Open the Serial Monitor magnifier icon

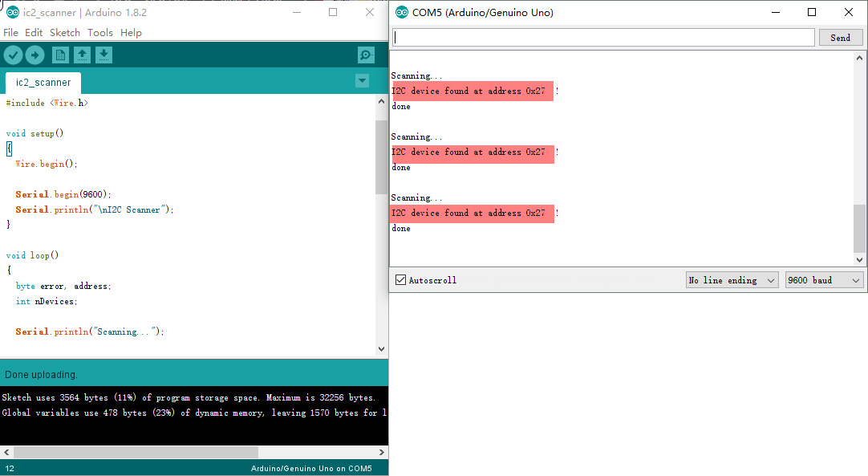[366, 55]
